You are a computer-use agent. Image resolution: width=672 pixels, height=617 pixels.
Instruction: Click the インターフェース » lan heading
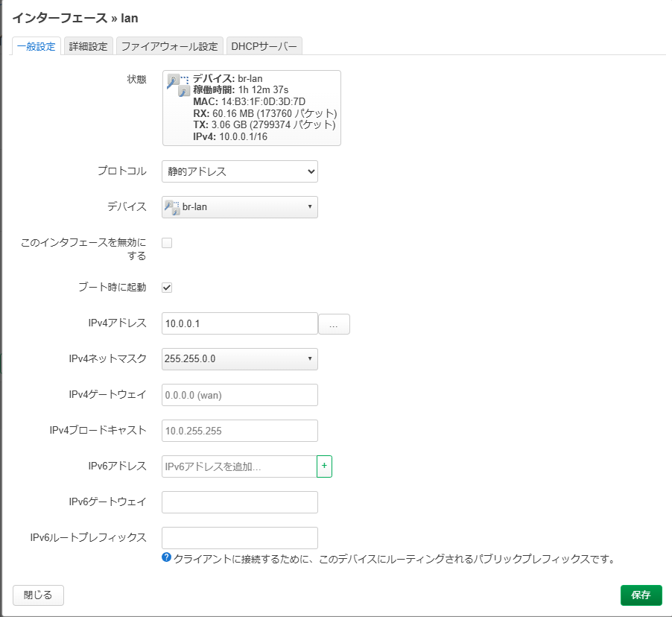[x=75, y=18]
